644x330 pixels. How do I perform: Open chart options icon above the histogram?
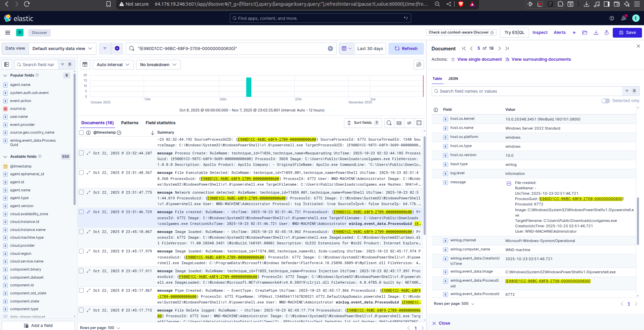(85, 64)
